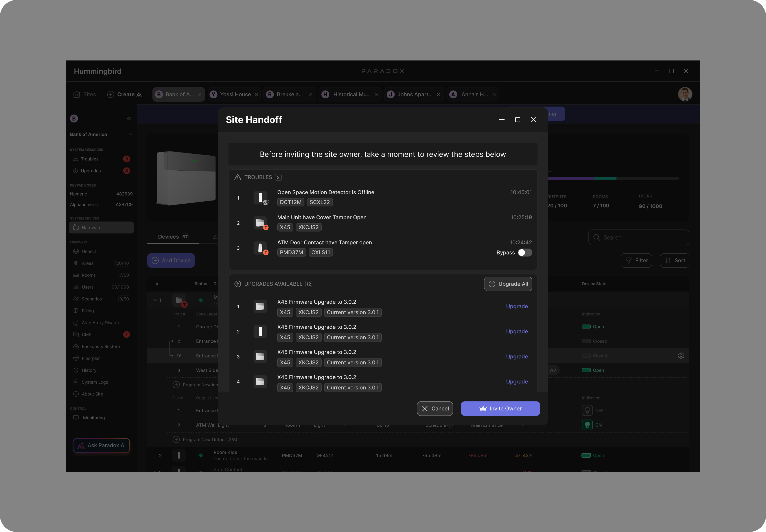Open CMS in sidebar

(101, 335)
